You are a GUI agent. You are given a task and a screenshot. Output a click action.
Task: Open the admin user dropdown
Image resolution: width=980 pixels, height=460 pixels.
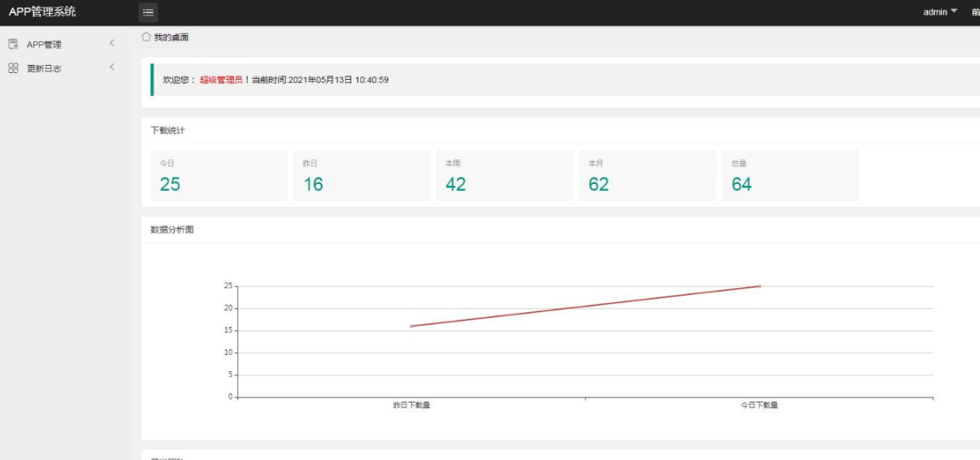(940, 11)
